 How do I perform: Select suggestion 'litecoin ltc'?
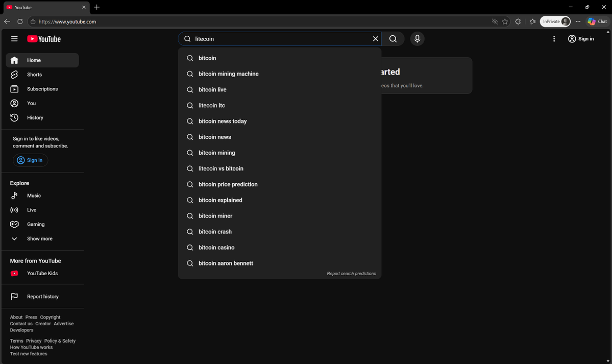pos(280,106)
